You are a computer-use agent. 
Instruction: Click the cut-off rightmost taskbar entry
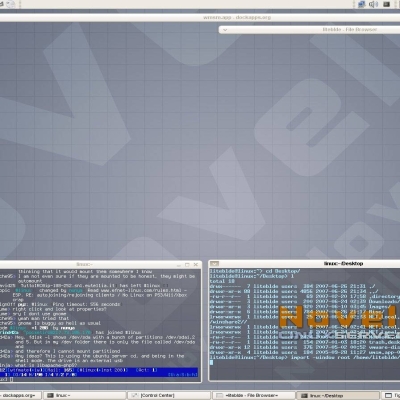click(x=391, y=396)
